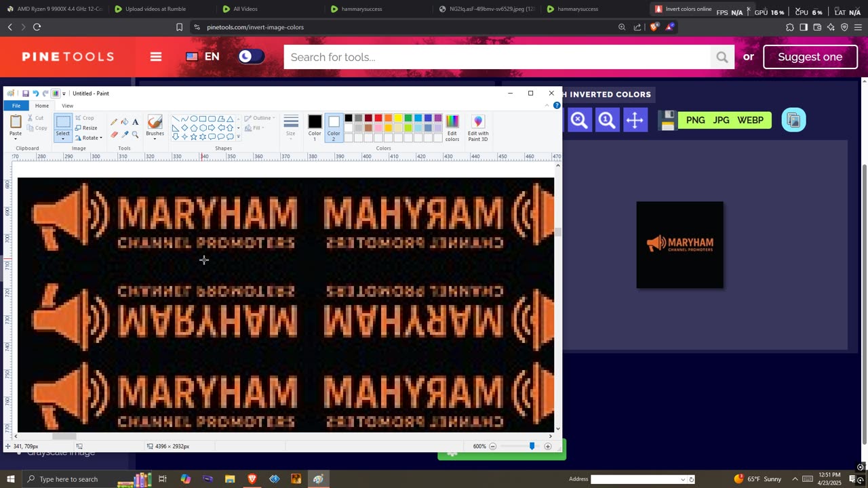Click Edit with Paint 3D
This screenshot has height=488, width=868.
(478, 127)
